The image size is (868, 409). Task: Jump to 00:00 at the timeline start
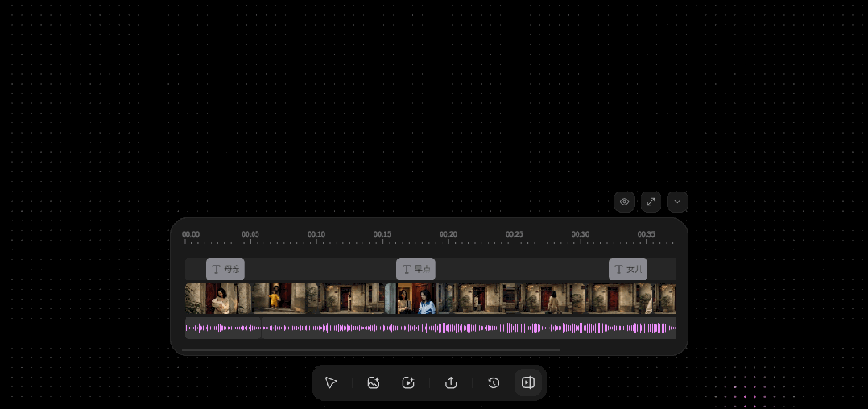point(191,234)
